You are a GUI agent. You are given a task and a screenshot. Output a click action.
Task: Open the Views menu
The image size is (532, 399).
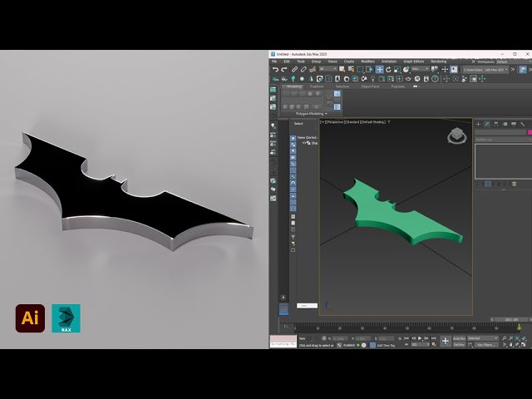pyautogui.click(x=332, y=62)
